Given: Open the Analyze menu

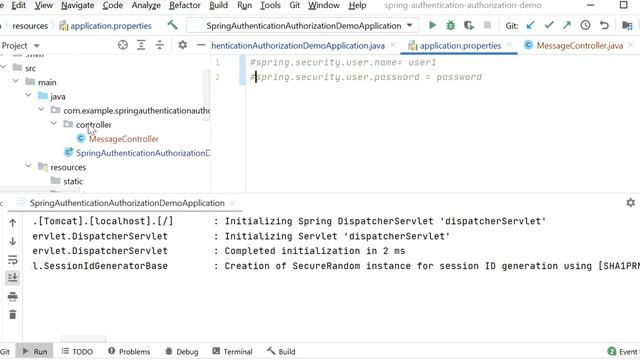Looking at the screenshot, I should (146, 5).
